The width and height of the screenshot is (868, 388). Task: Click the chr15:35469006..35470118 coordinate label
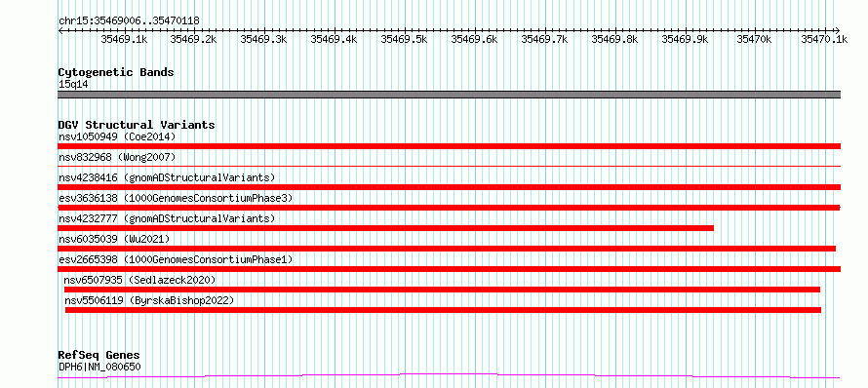tap(129, 21)
